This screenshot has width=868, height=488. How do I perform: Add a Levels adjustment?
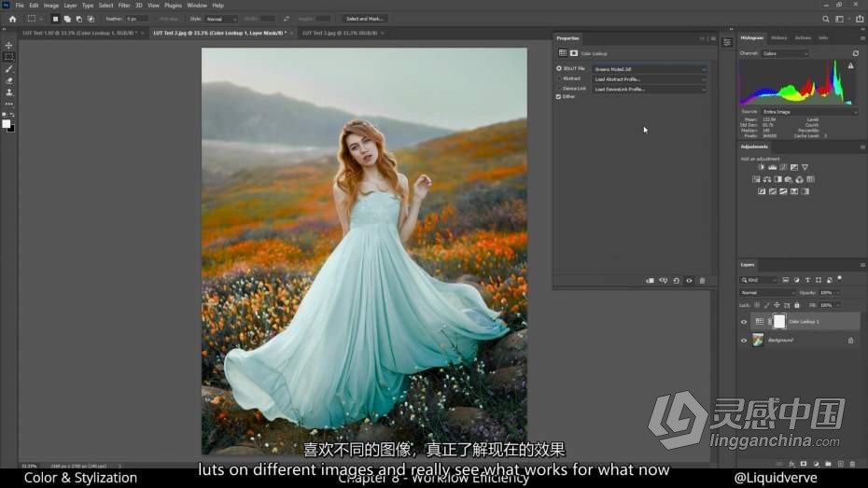click(772, 167)
